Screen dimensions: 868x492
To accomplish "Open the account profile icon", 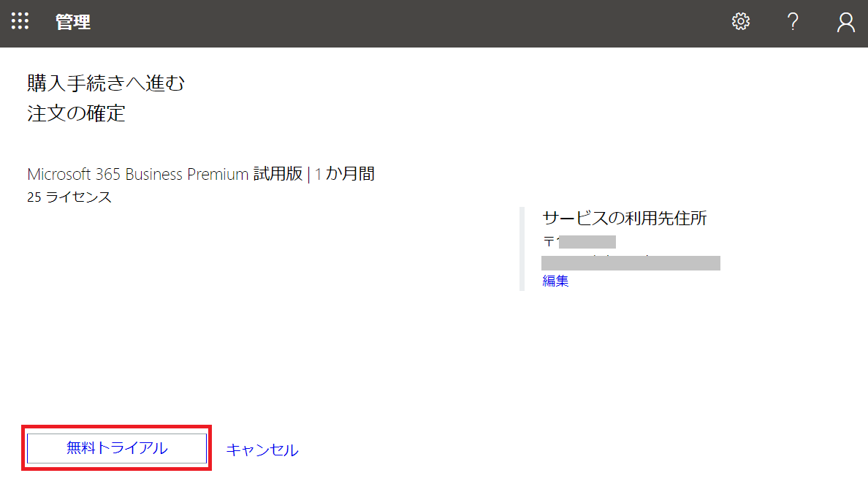I will [x=846, y=22].
